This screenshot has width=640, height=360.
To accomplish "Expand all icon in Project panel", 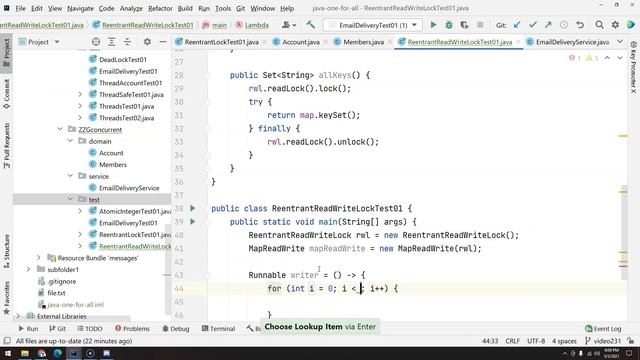I will click(111, 42).
